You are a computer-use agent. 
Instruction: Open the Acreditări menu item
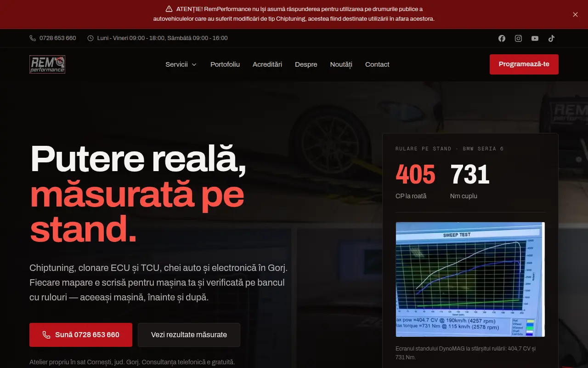[267, 64]
